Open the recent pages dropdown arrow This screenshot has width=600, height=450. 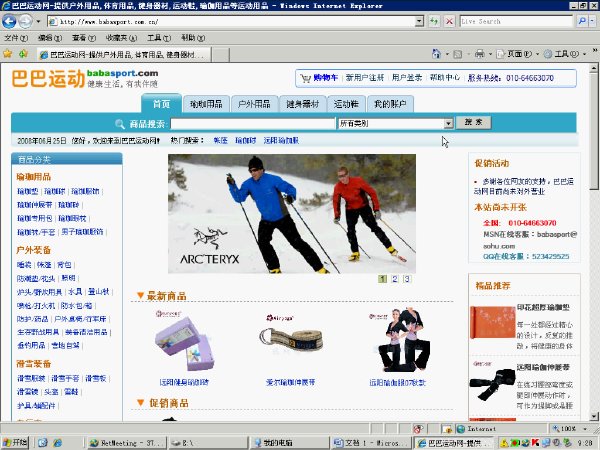point(38,21)
